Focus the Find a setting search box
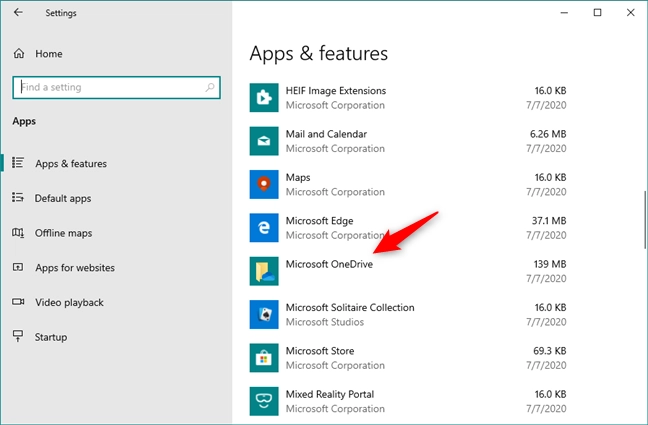The height and width of the screenshot is (425, 648). 117,87
